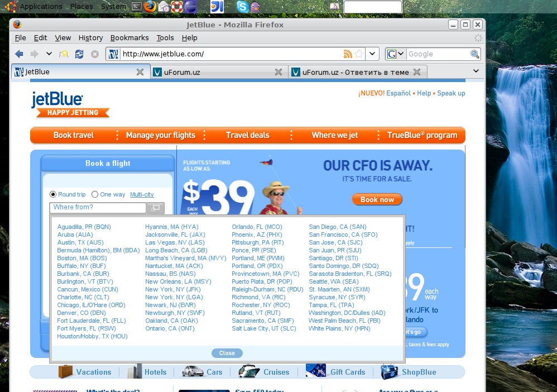Open the Multi-city link

pyautogui.click(x=142, y=194)
